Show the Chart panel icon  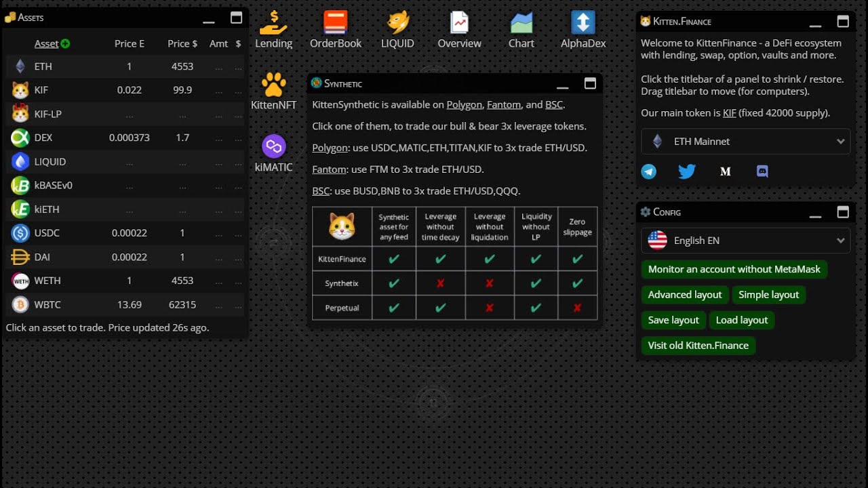[x=521, y=22]
